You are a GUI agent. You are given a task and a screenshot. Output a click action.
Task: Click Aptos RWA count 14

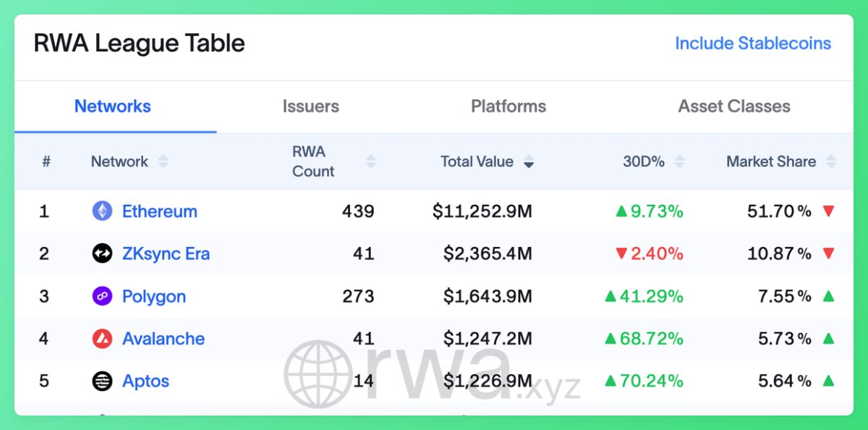(364, 381)
